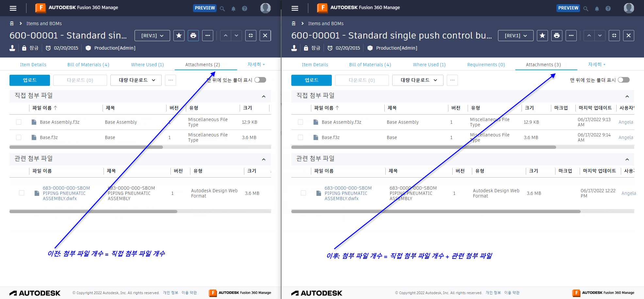Select the Attachments (2) tab
Viewport: 644px width, 299px height.
point(202,65)
